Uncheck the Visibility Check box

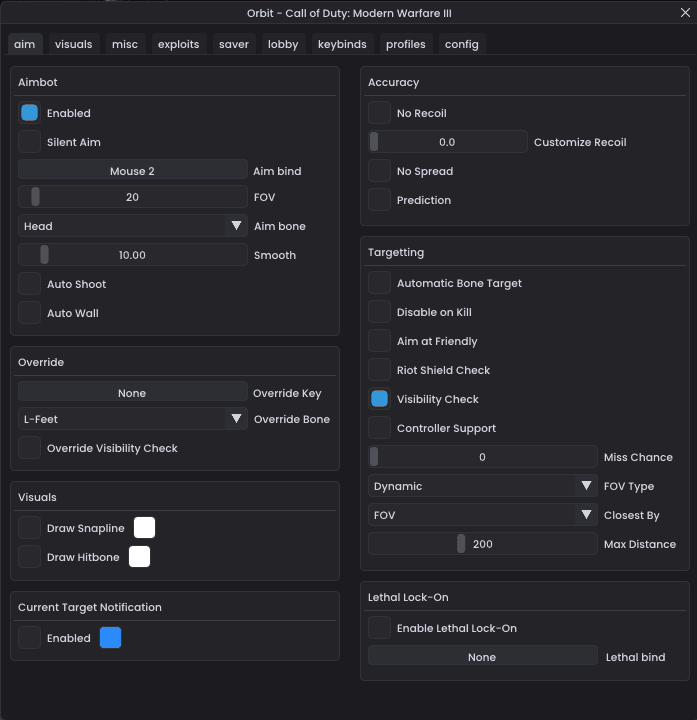click(379, 399)
